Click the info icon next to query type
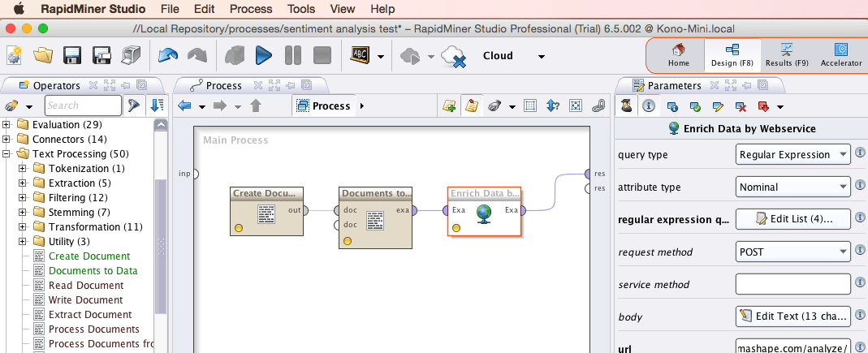The width and height of the screenshot is (868, 353). coord(860,153)
